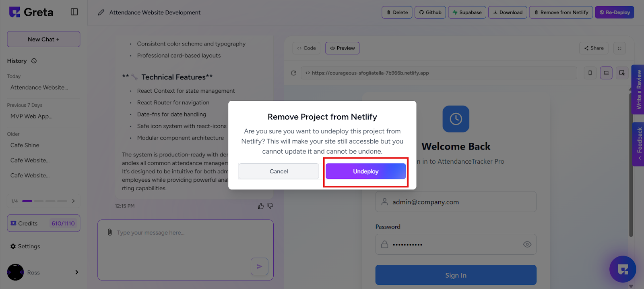Expand the Ross profile menu arrow

(76, 272)
